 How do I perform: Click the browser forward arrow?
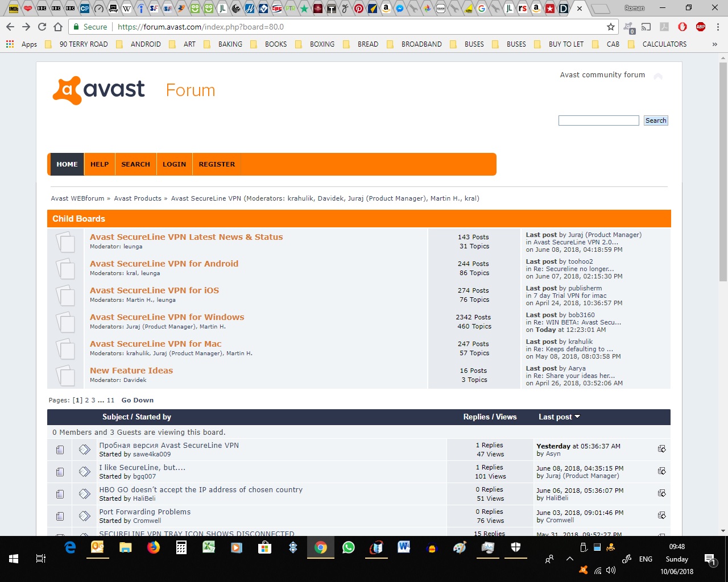(x=26, y=27)
